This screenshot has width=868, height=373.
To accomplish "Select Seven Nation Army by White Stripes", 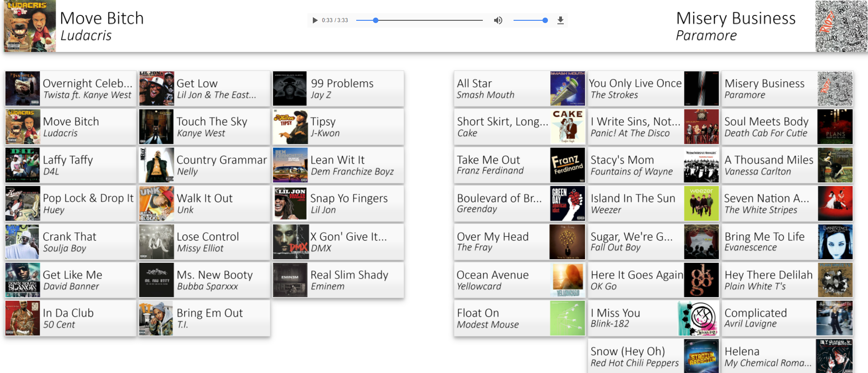I will point(787,204).
